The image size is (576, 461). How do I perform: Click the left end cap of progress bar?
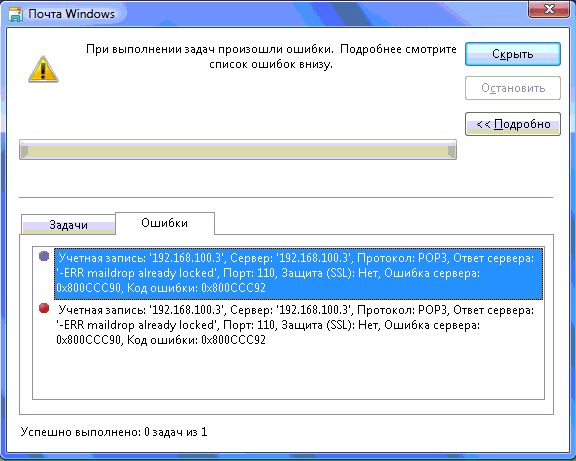[24, 151]
